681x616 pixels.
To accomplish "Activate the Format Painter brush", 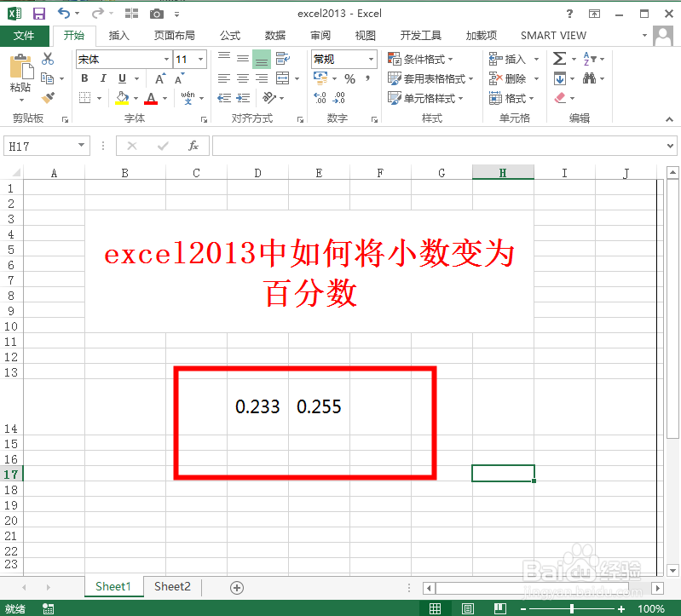I will [48, 98].
